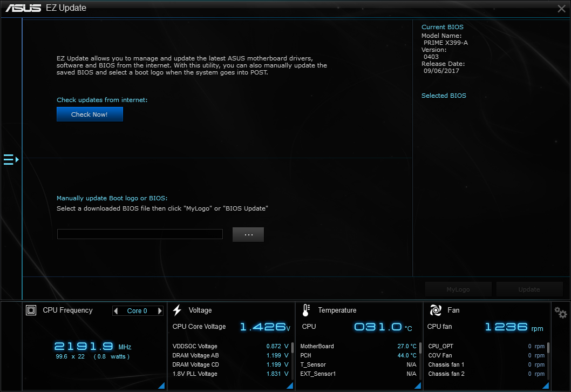
Task: Click the Fan list scrollbar
Action: (548, 348)
